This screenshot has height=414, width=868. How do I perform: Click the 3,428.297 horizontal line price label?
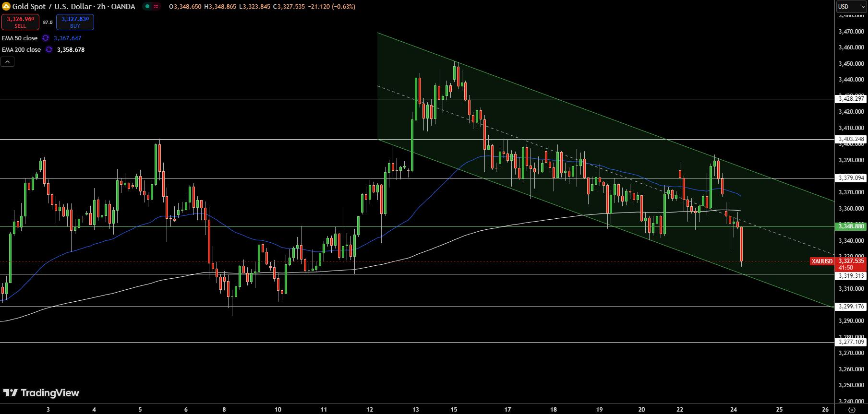coord(851,99)
